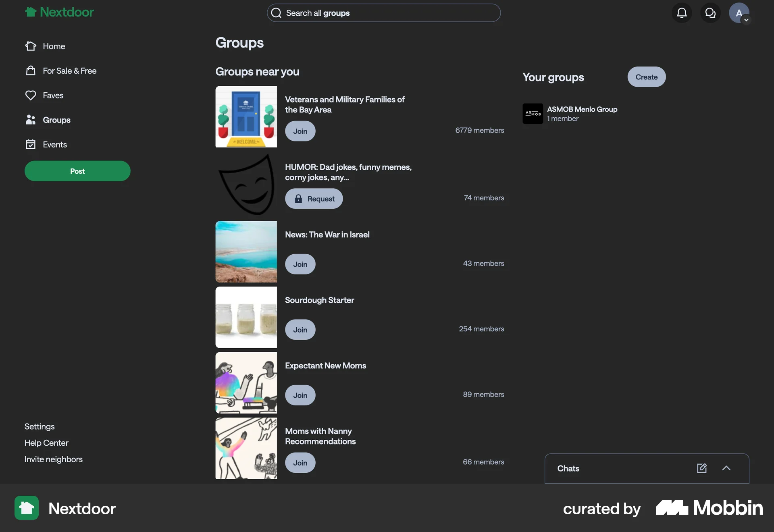Click the compose icon in the Chats bar
Viewport: 774px width, 532px height.
coord(702,468)
